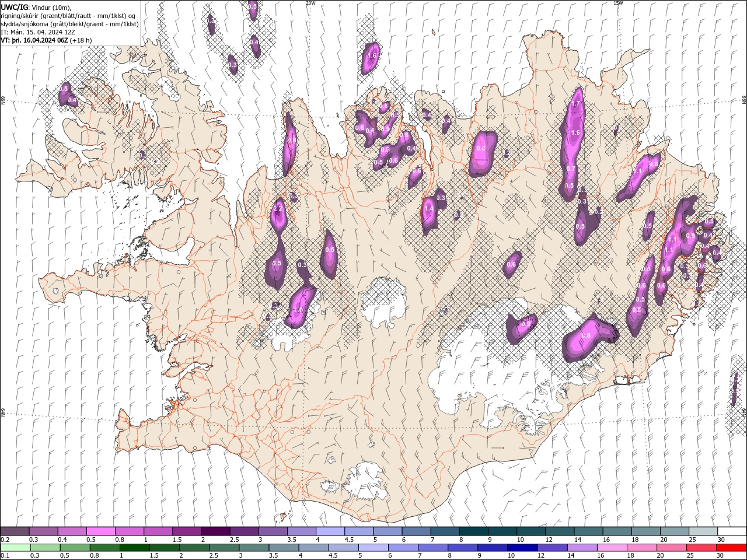Select the rain legend swatch starting at 0.3
The image size is (747, 560).
[x=45, y=548]
